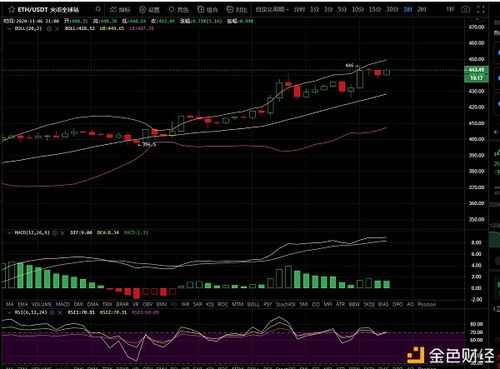Collapse the BOLL indicator legend chevron

tap(9, 29)
